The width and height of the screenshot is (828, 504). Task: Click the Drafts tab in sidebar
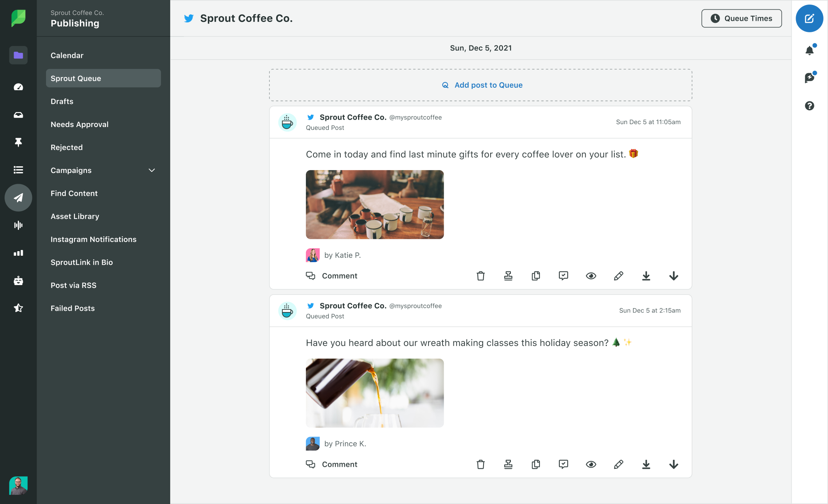pos(62,101)
